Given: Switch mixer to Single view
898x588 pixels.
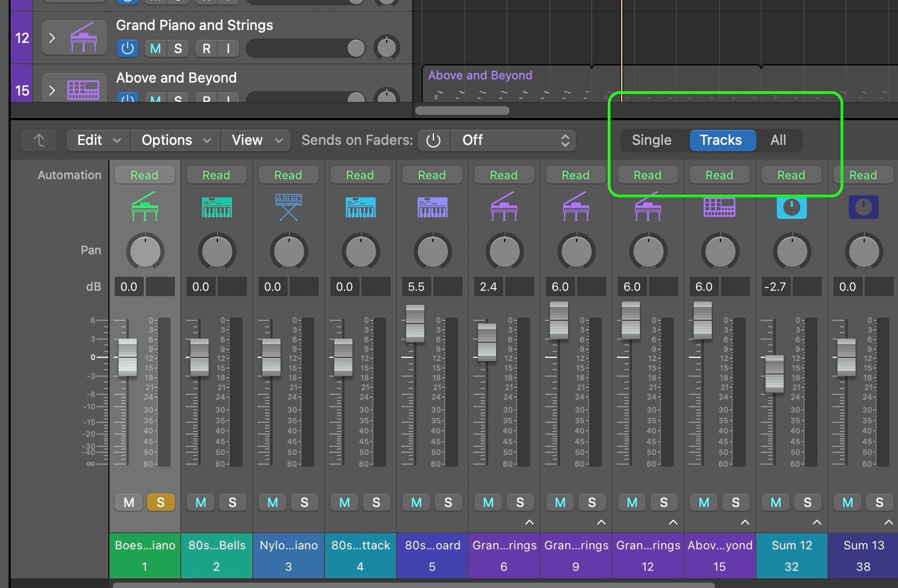Looking at the screenshot, I should click(x=651, y=141).
